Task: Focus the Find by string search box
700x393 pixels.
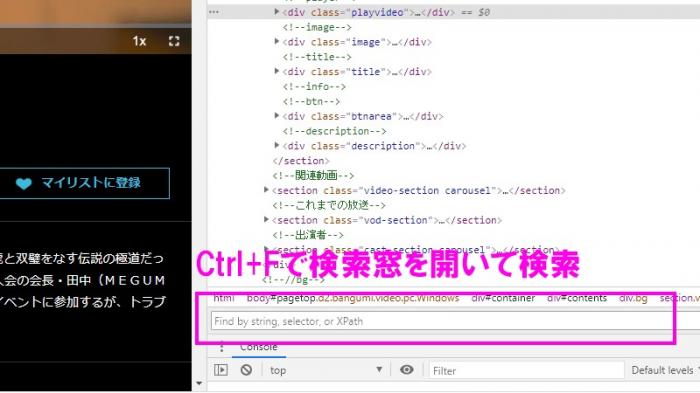Action: 442,321
